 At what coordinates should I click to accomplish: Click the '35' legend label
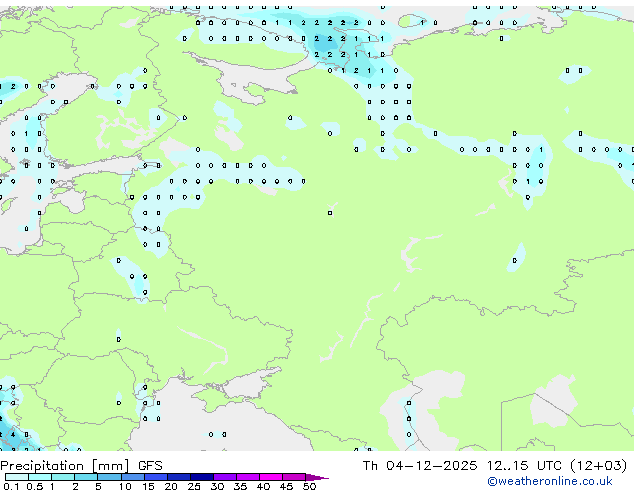[240, 486]
